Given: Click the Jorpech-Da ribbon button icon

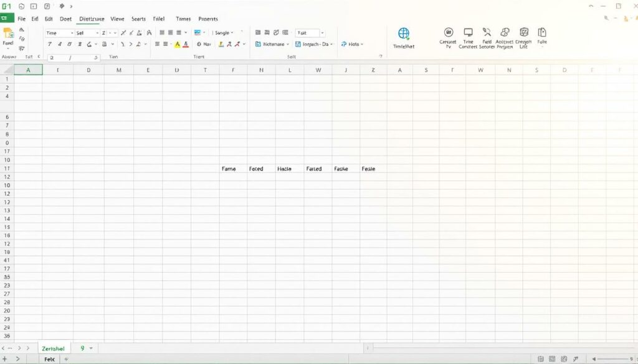Looking at the screenshot, I should pos(298,44).
